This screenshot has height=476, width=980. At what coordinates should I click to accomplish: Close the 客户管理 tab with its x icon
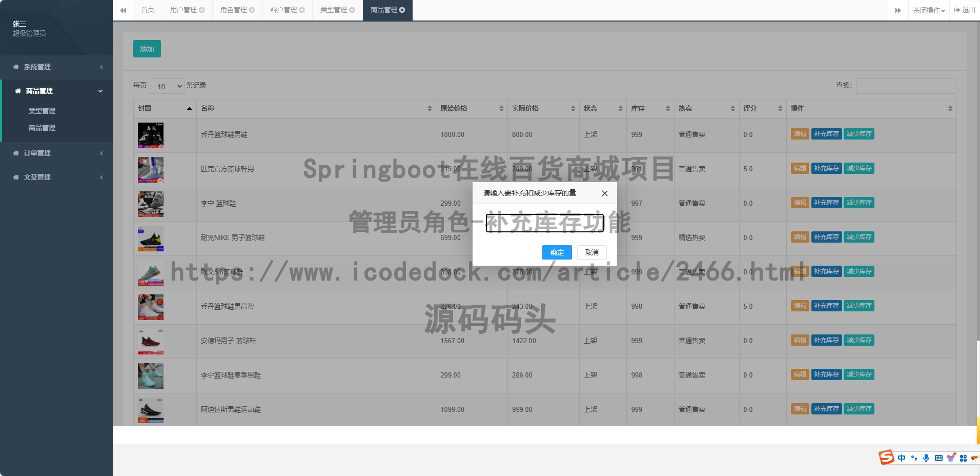pos(302,10)
